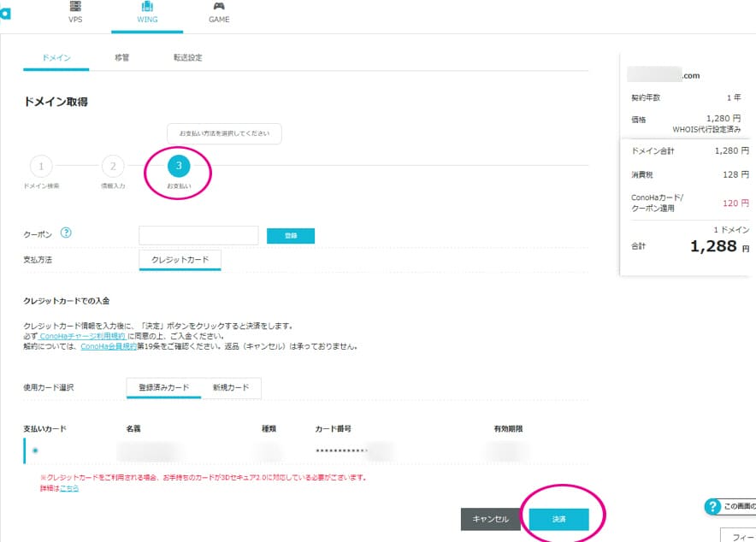Click the WHOIS代行設定済み text
The image size is (756, 542).
point(706,129)
